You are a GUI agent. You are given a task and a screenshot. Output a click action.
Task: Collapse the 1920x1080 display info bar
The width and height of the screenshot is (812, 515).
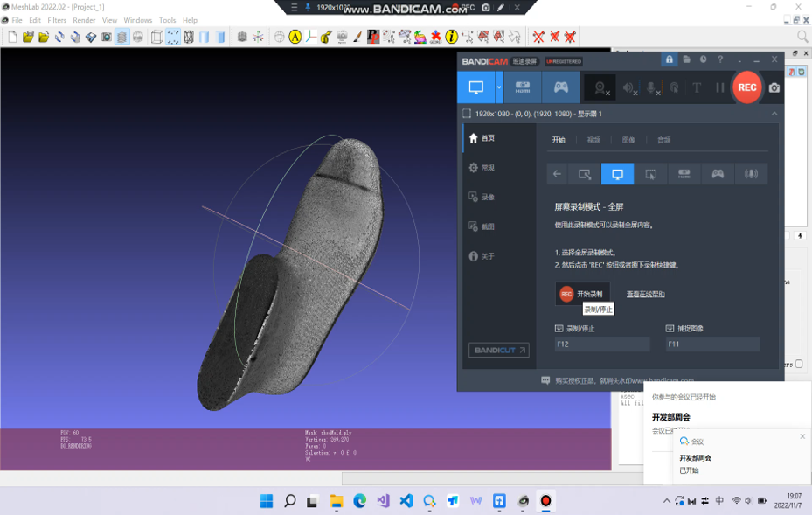[x=774, y=114]
